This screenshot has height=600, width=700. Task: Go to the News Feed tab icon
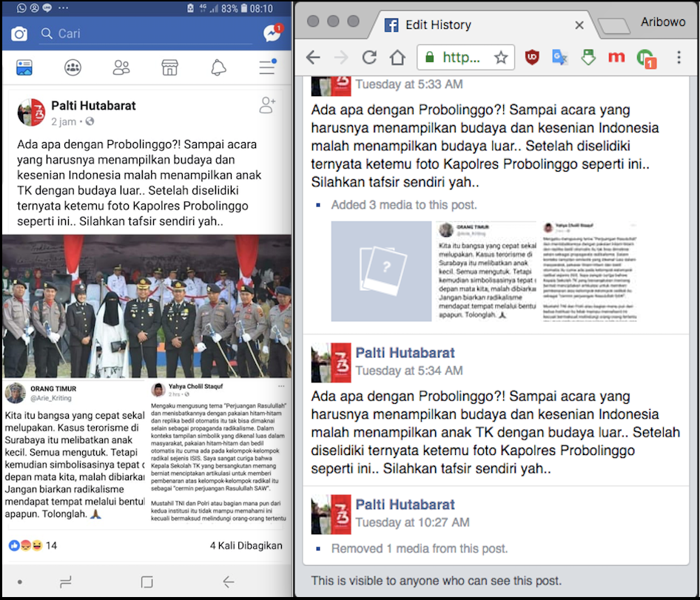coord(24,68)
